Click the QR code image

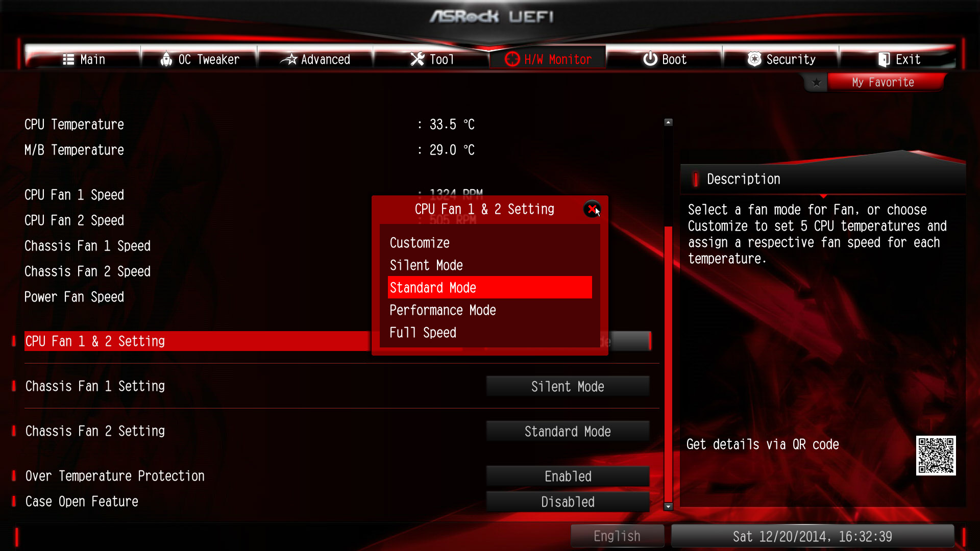coord(936,456)
